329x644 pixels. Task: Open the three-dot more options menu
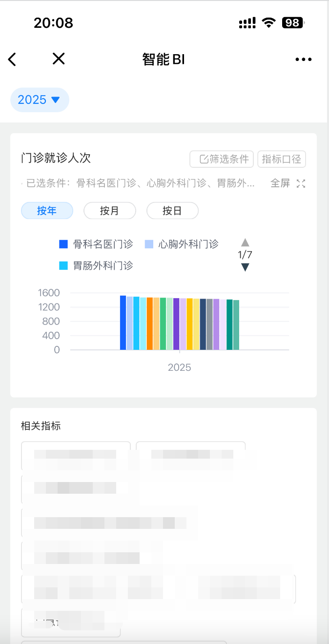tap(303, 60)
